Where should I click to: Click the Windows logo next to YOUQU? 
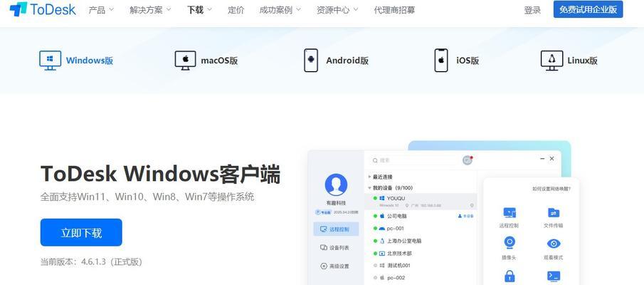[x=381, y=198]
